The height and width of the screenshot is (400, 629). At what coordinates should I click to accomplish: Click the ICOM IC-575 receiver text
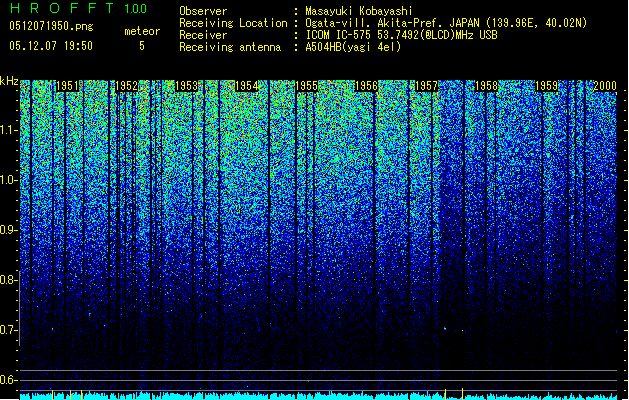click(401, 35)
